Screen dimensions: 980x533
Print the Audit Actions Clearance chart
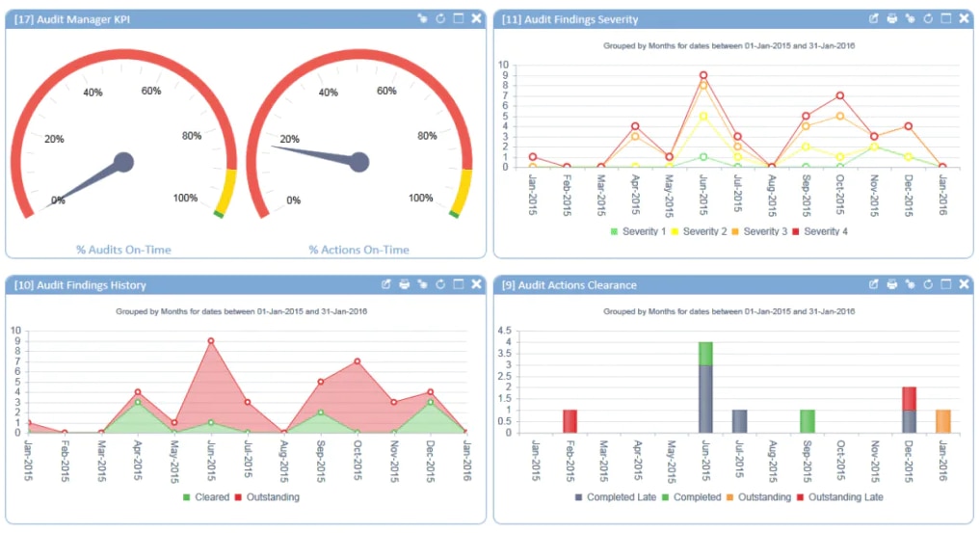click(892, 284)
